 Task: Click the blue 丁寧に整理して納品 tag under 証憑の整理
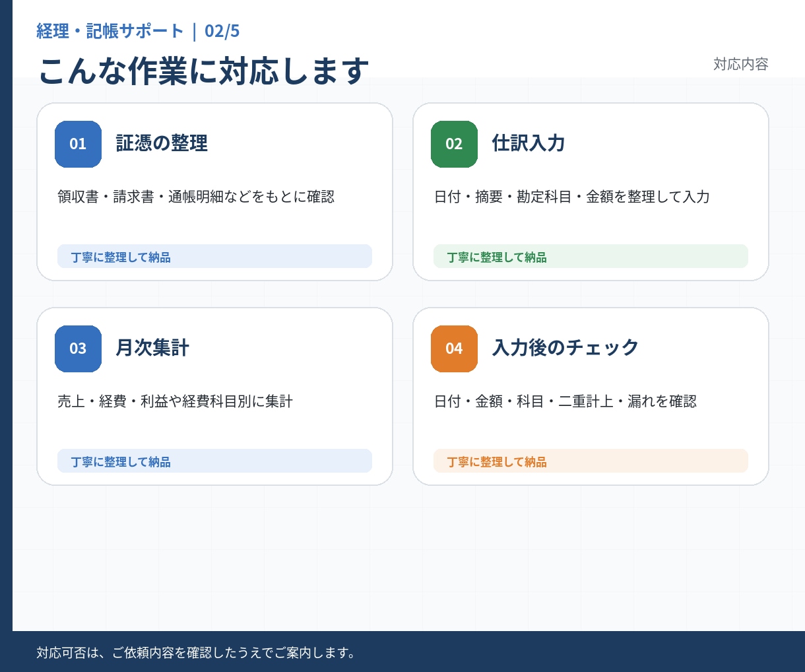[214, 257]
